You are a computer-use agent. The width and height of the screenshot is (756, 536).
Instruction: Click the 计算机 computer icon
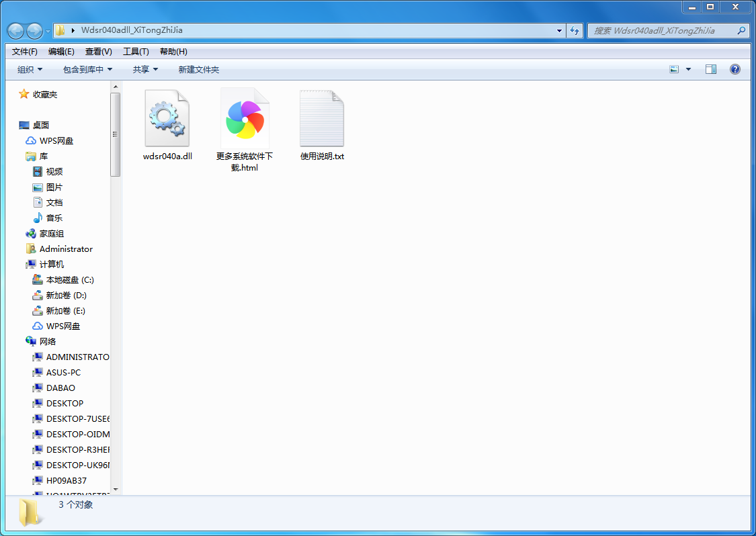point(31,264)
